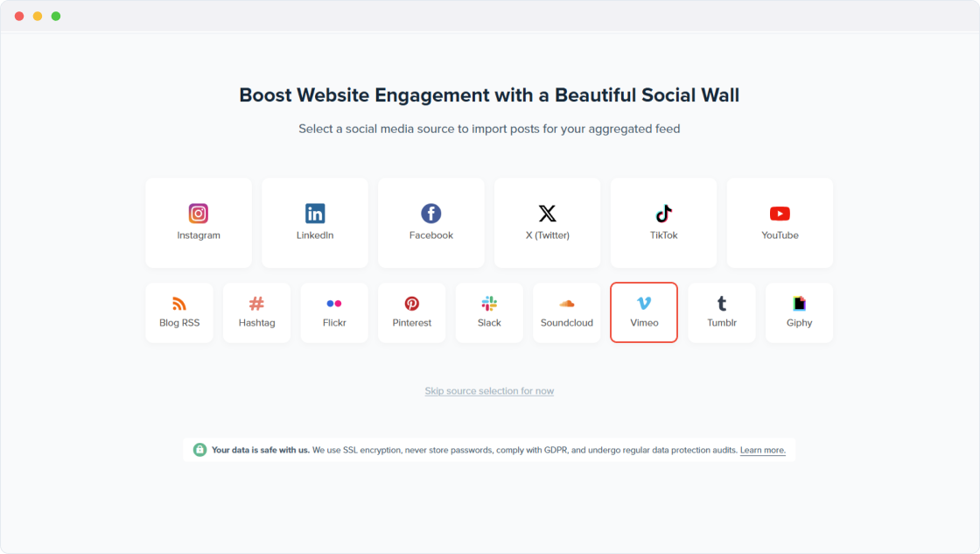Screen dimensions: 980x554
Task: Choose the Hashtag source option
Action: click(256, 312)
